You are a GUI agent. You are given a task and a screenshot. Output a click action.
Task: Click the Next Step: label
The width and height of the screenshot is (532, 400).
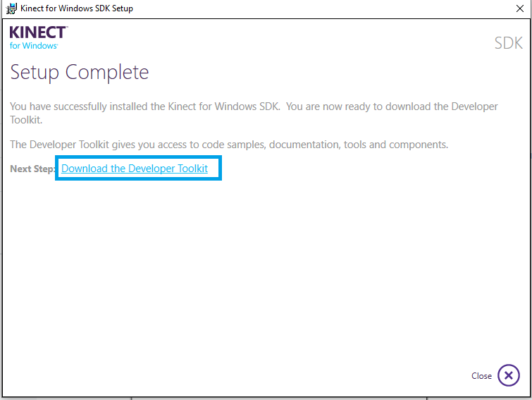click(x=32, y=169)
